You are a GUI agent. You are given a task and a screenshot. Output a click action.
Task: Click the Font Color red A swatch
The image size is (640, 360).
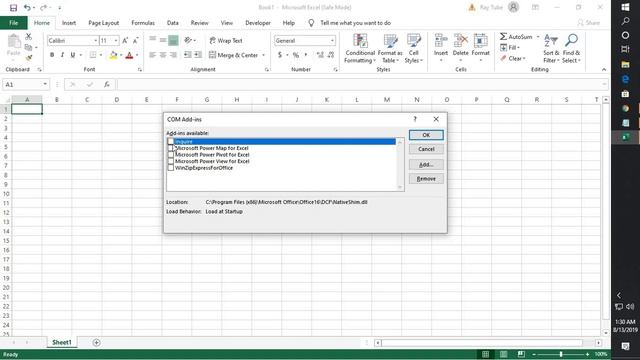[x=129, y=55]
